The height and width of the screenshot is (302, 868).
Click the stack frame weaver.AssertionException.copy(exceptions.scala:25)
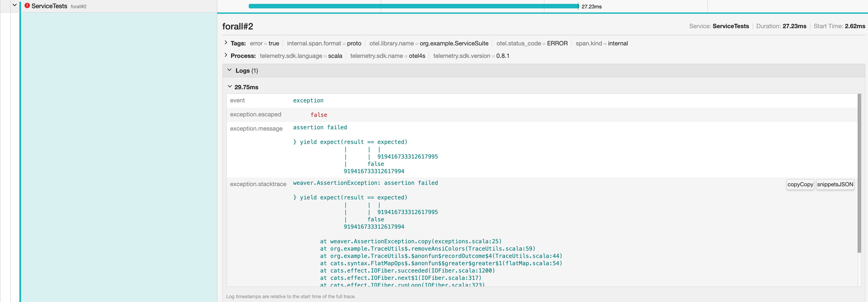pos(411,241)
